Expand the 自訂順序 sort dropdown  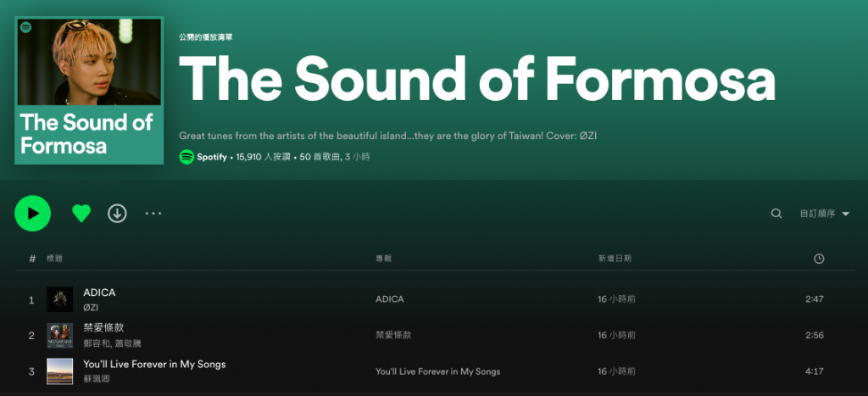coord(824,214)
